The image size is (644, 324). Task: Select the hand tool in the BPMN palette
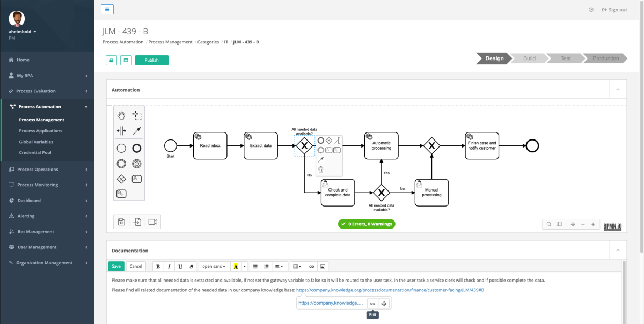tap(121, 115)
